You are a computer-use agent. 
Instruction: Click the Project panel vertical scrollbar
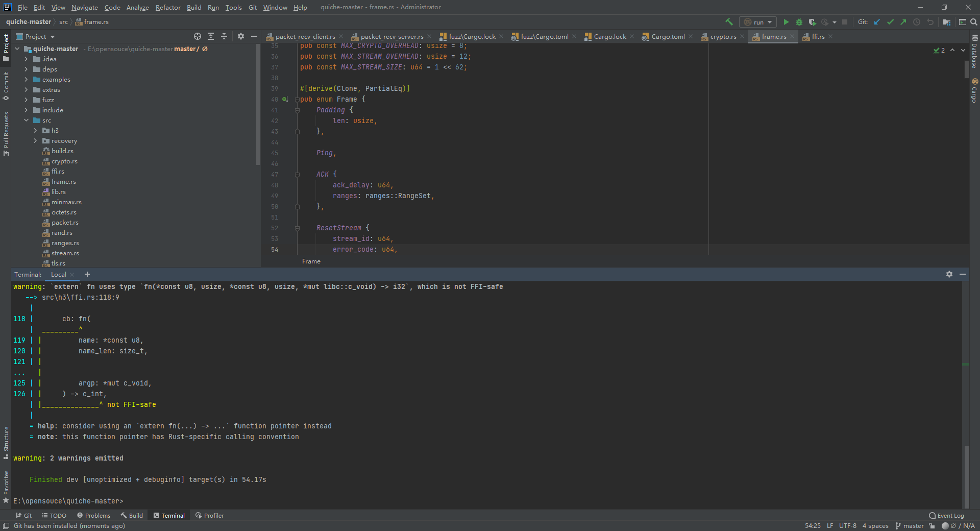pyautogui.click(x=258, y=105)
